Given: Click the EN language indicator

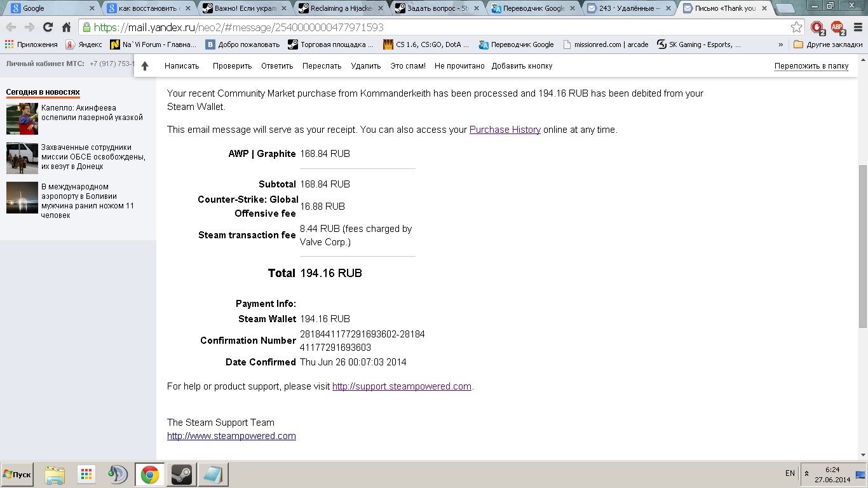Looking at the screenshot, I should (x=790, y=473).
